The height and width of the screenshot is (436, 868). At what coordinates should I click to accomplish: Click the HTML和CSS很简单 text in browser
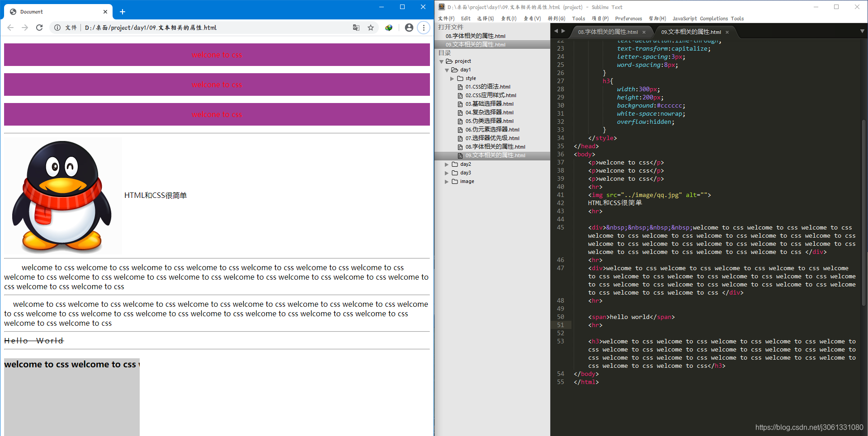pos(156,196)
